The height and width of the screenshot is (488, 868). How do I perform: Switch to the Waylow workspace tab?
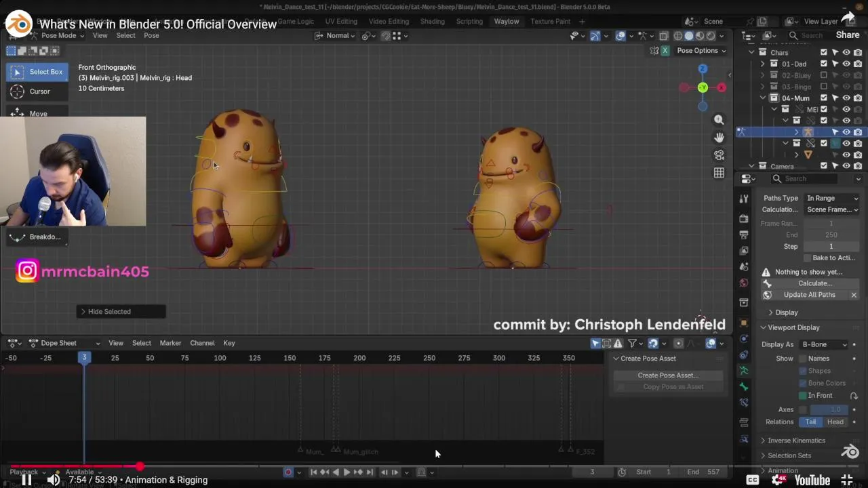[x=506, y=22]
